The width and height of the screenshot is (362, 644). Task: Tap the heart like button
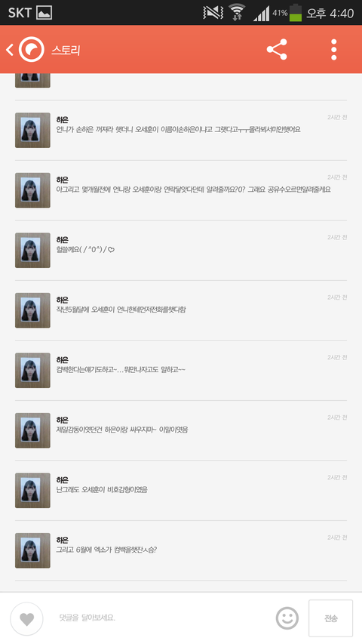coord(26,619)
